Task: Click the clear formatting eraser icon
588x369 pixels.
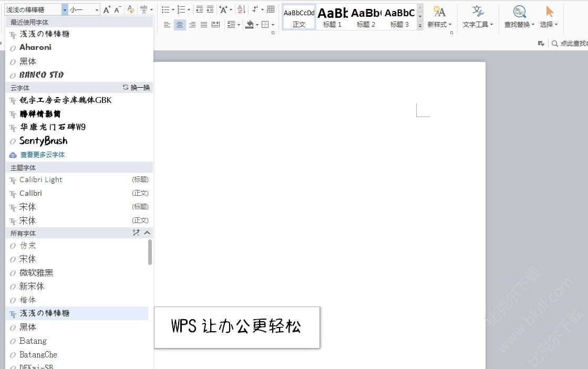Action: [x=130, y=9]
